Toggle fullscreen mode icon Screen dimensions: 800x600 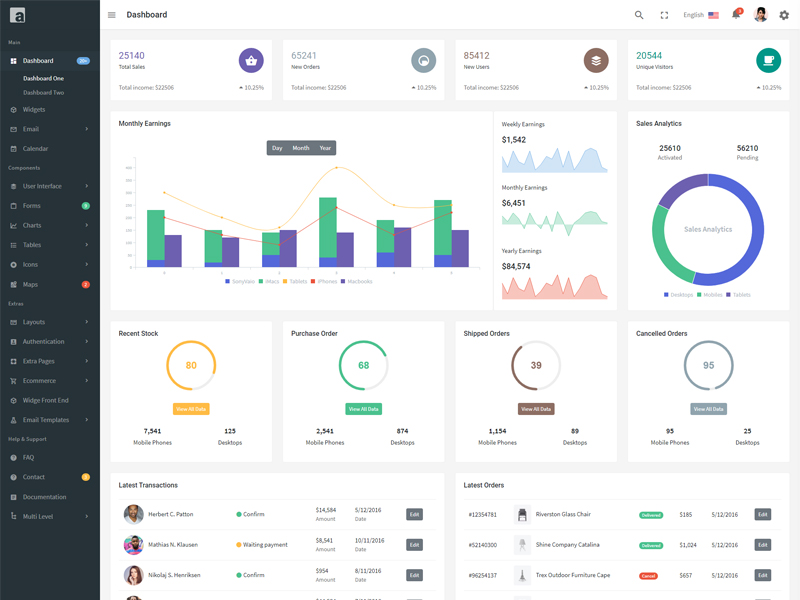(664, 15)
